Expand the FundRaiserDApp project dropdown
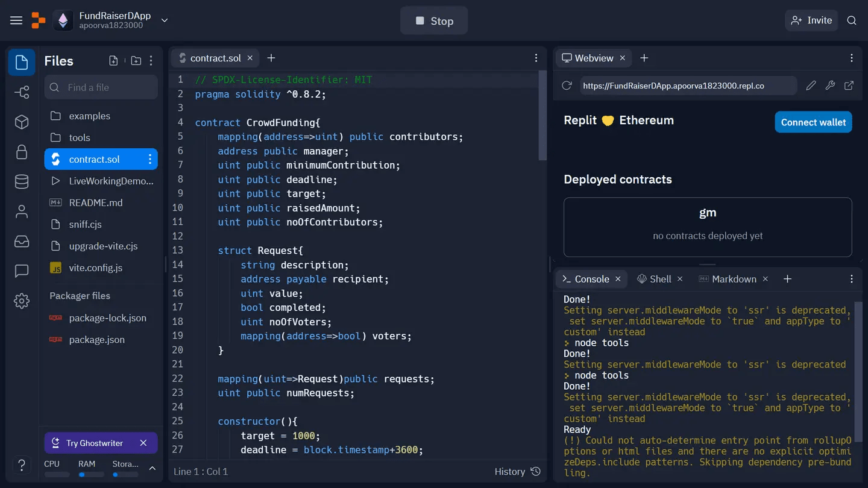Viewport: 868px width, 488px height. tap(165, 20)
